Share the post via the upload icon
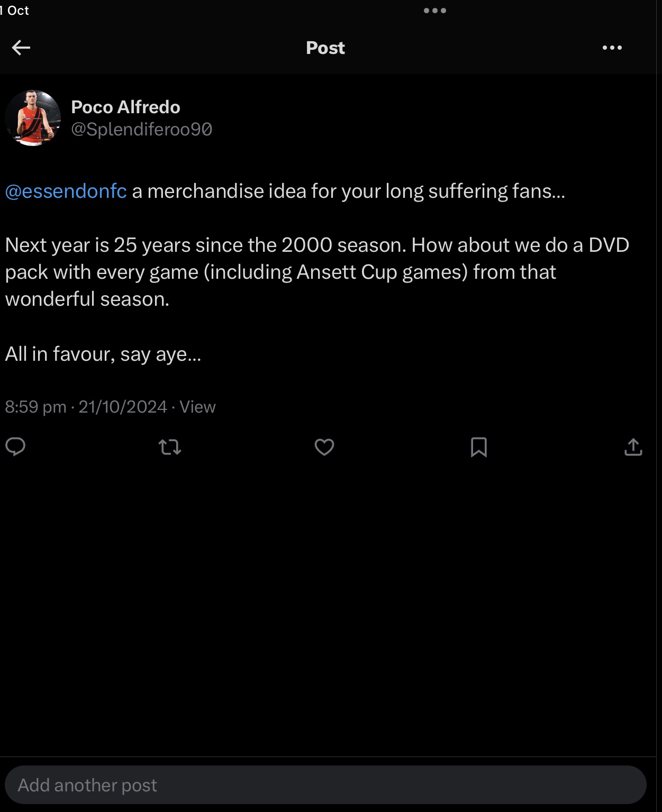This screenshot has height=812, width=662. pos(633,447)
